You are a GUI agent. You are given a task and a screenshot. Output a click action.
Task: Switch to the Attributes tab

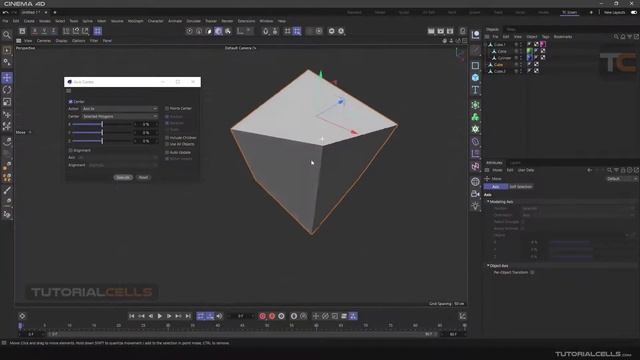coord(494,163)
